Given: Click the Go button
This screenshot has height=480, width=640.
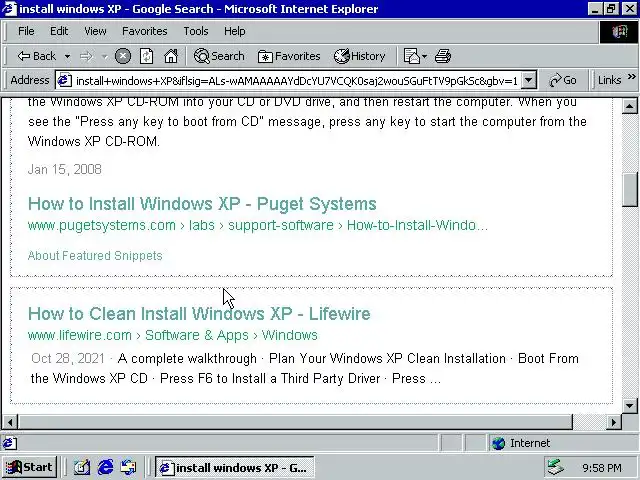Looking at the screenshot, I should 563,80.
